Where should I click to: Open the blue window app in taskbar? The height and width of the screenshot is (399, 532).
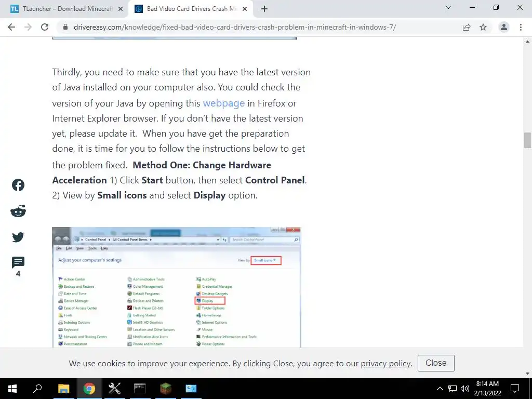191,389
